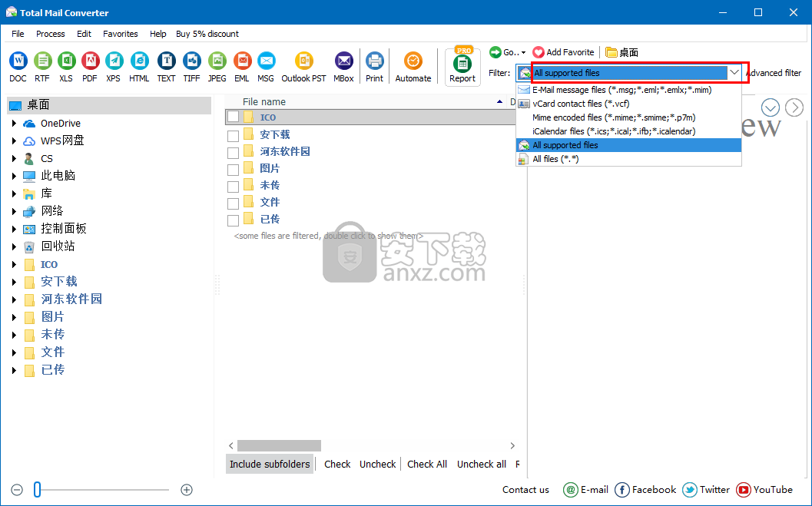The width and height of the screenshot is (812, 506).
Task: Click the Uncheck all button
Action: click(x=482, y=464)
